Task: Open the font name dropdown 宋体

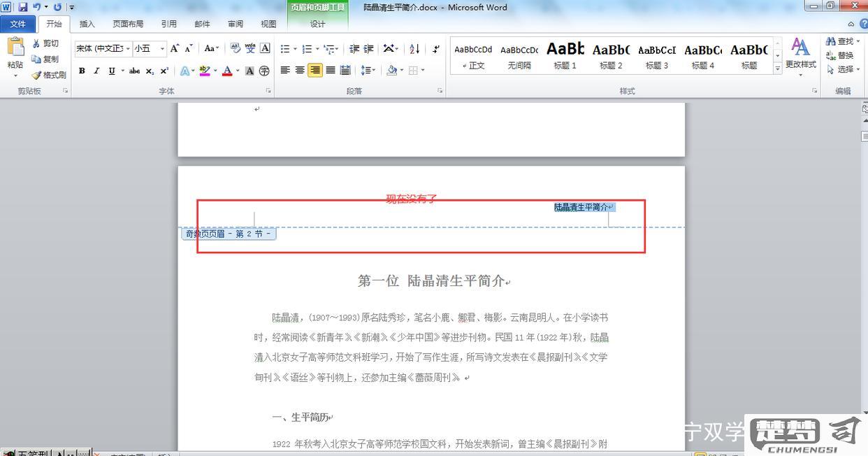Action: pyautogui.click(x=128, y=48)
